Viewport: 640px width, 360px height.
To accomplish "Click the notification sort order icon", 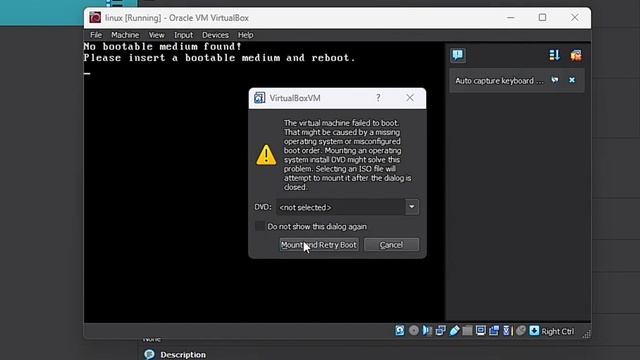I will click(554, 55).
